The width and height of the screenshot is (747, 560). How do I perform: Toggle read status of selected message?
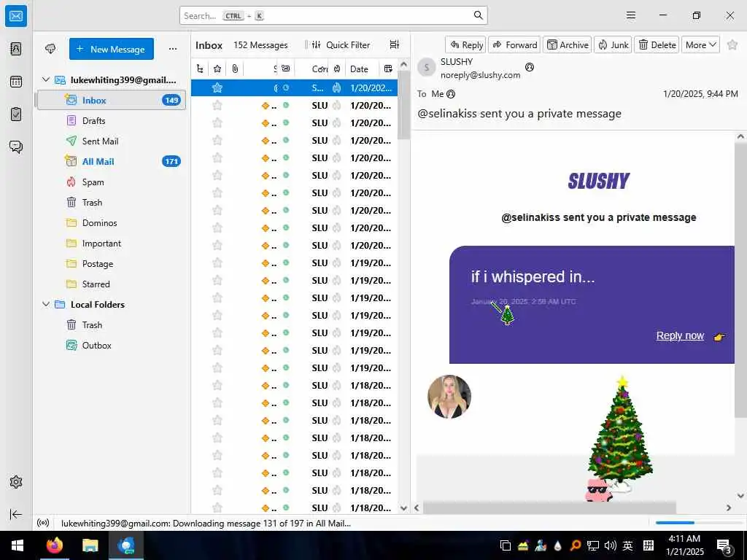(x=286, y=87)
